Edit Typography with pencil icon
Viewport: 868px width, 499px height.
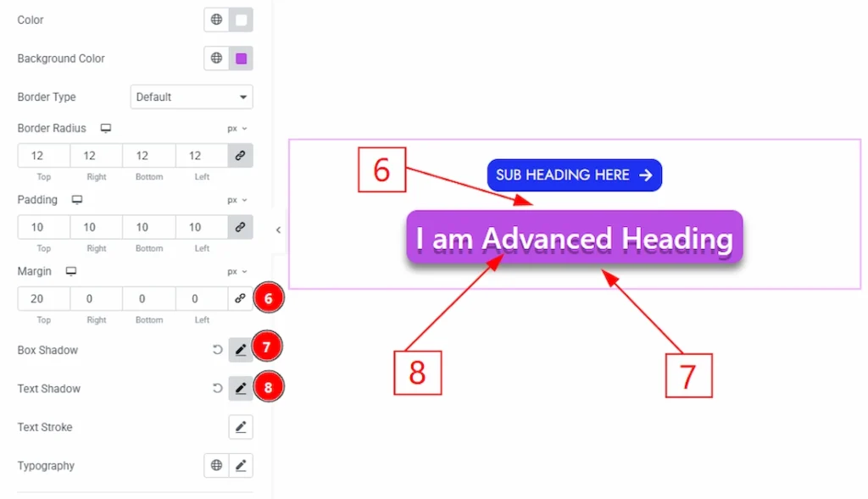(x=241, y=466)
